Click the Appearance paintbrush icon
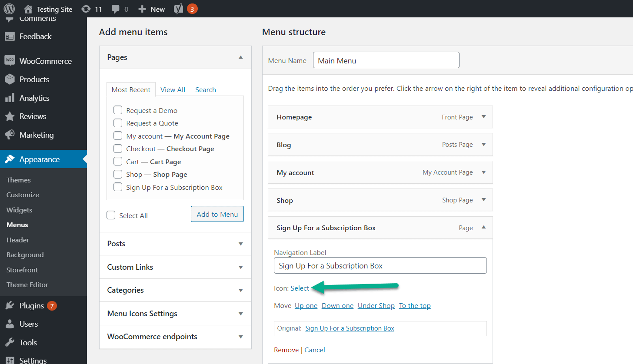Image resolution: width=633 pixels, height=364 pixels. click(10, 159)
